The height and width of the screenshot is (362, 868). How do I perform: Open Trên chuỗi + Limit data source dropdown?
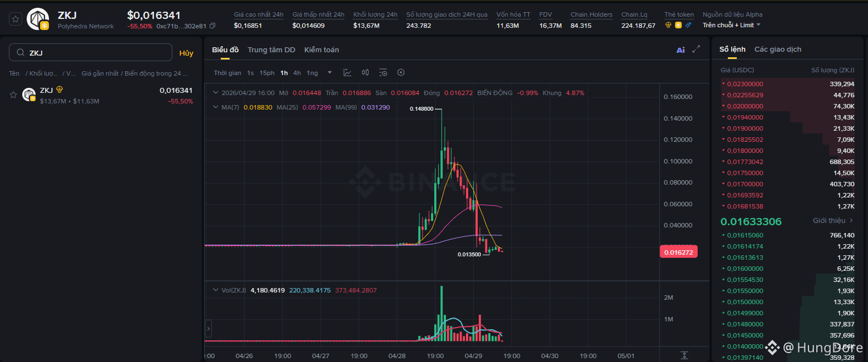point(732,25)
